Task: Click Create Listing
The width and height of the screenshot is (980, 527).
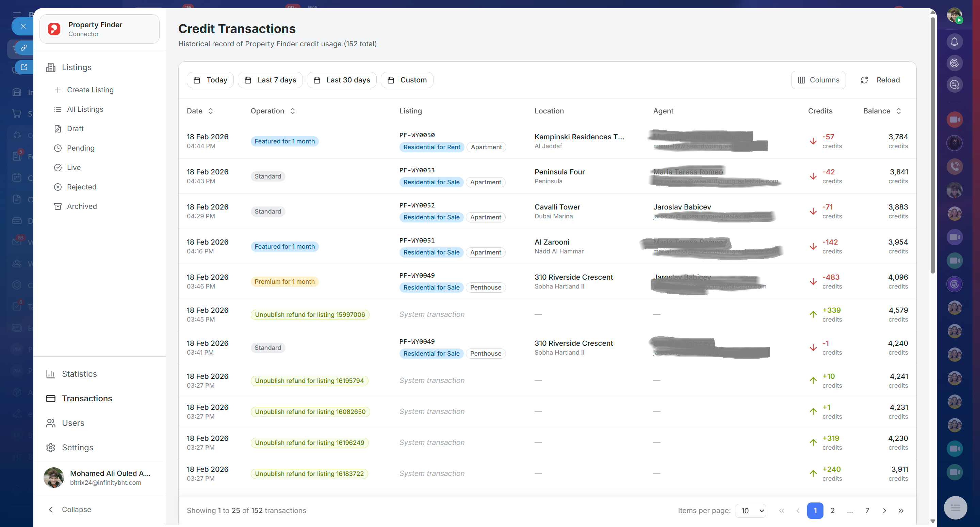Action: (90, 90)
